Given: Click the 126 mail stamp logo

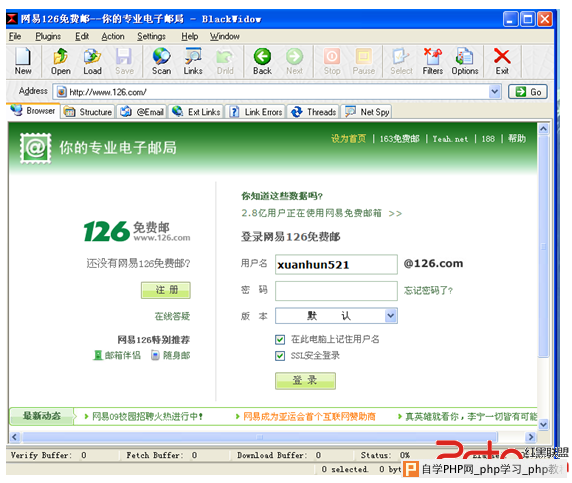Looking at the screenshot, I should tap(35, 148).
